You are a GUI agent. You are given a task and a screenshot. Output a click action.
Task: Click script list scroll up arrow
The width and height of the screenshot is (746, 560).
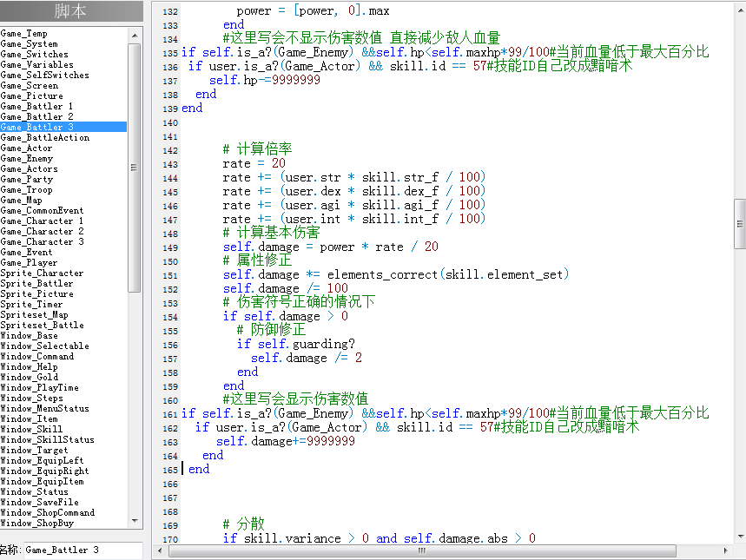pyautogui.click(x=135, y=36)
